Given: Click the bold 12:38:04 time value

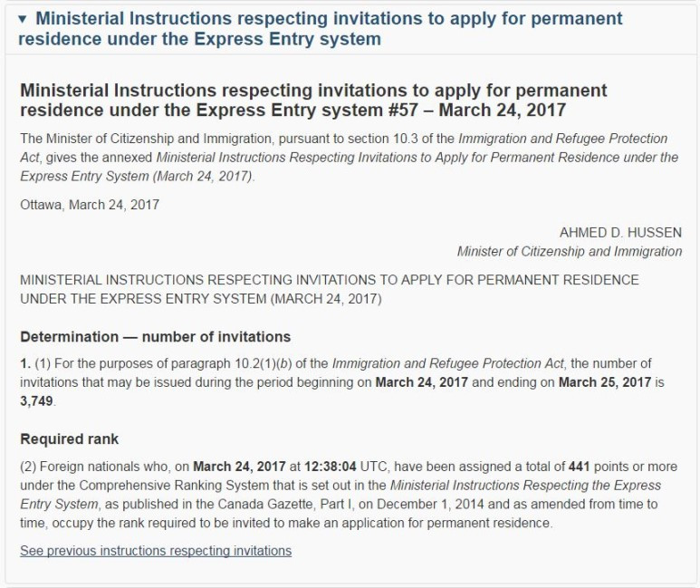Looking at the screenshot, I should [331, 467].
